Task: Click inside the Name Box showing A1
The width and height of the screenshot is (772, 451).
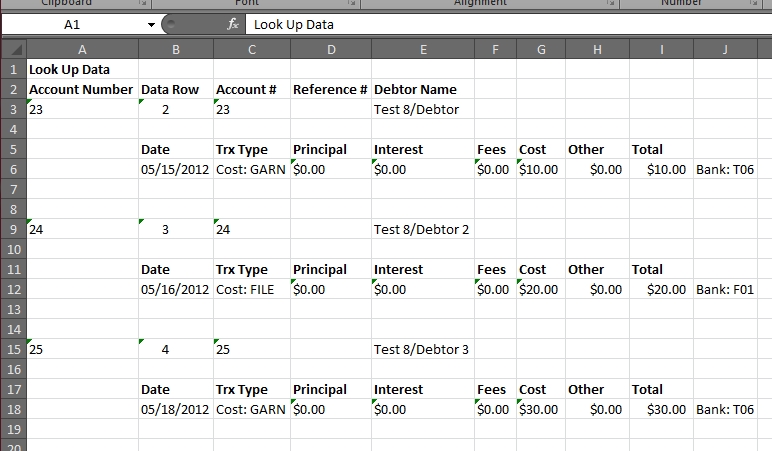Action: (75, 24)
